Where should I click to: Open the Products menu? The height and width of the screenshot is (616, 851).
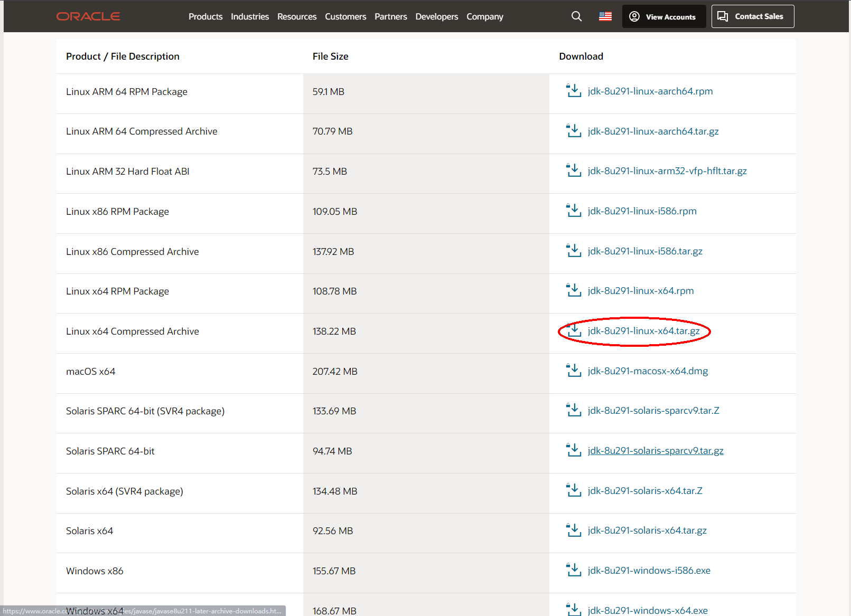(x=205, y=16)
